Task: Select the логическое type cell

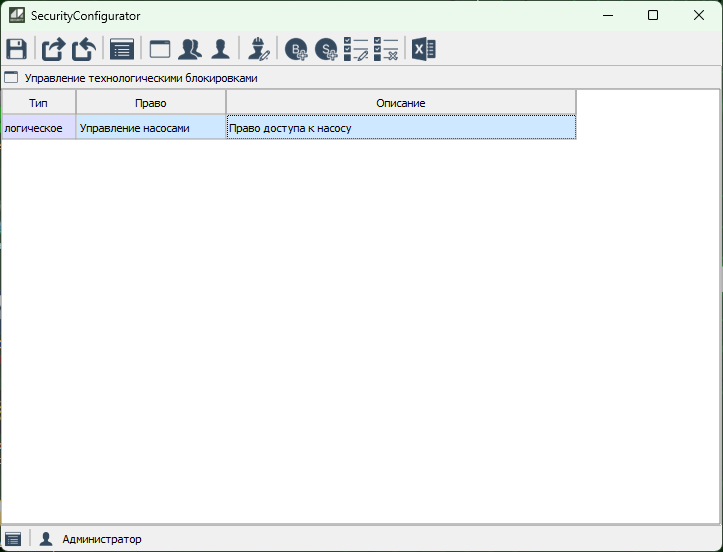Action: (38, 128)
